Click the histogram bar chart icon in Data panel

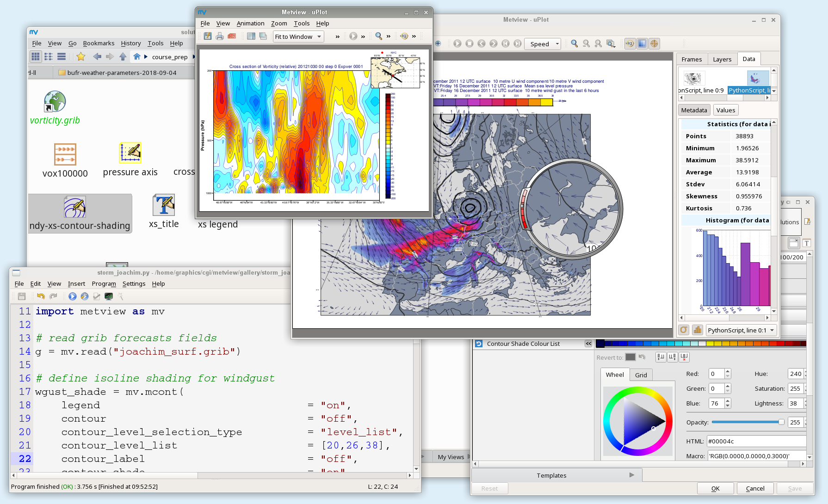pos(698,330)
